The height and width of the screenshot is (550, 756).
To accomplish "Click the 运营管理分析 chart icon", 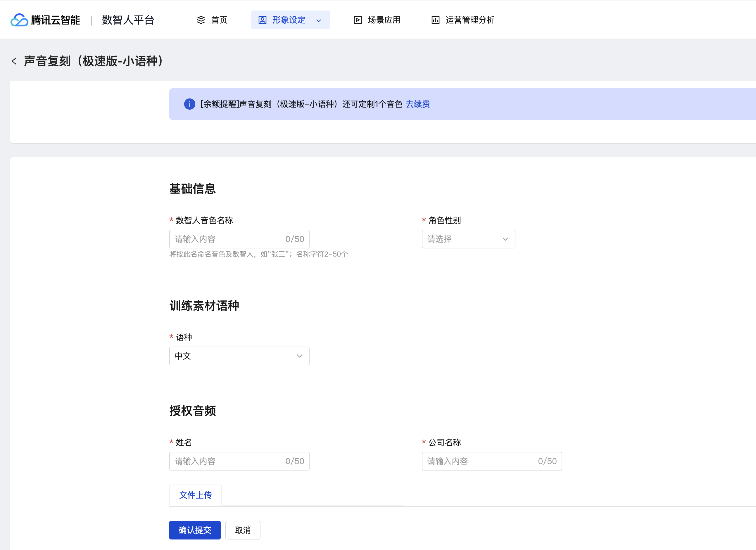I will (x=435, y=20).
